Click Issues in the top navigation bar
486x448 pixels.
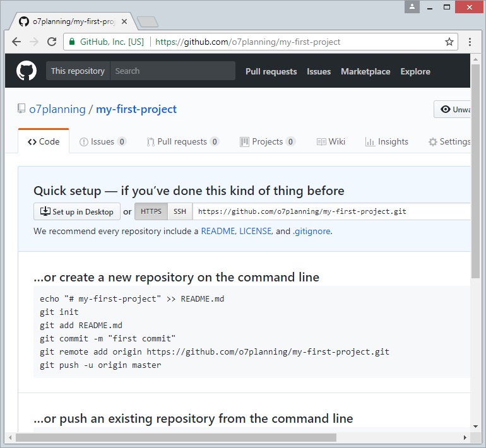[x=319, y=71]
